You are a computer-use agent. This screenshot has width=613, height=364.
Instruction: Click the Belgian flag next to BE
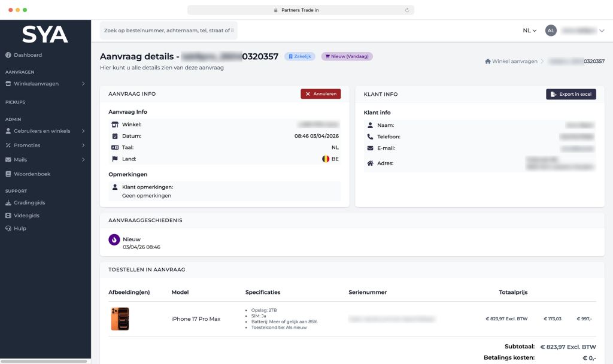click(326, 159)
